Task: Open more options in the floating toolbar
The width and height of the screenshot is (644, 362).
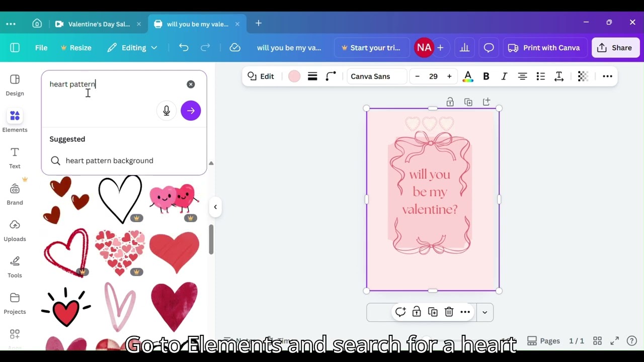Action: click(465, 312)
